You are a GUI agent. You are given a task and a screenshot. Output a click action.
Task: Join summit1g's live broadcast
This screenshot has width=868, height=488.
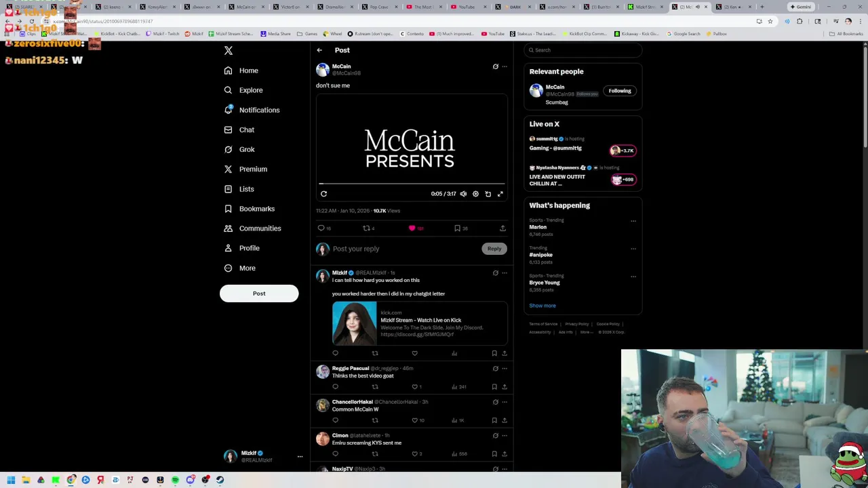583,144
